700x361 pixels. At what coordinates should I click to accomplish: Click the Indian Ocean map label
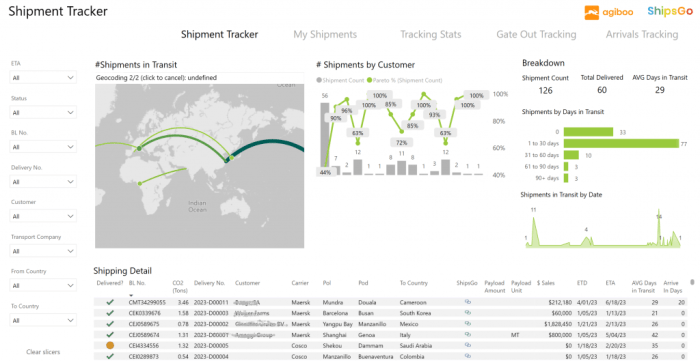tap(197, 206)
